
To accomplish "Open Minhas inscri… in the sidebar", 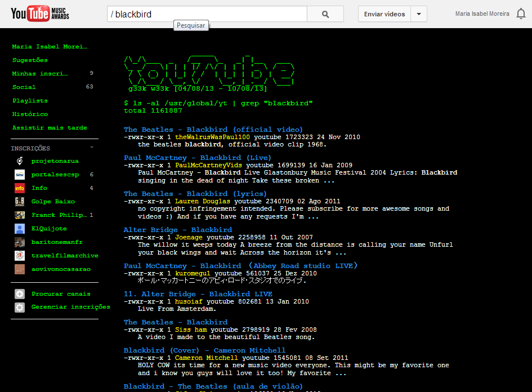I will tap(40, 74).
